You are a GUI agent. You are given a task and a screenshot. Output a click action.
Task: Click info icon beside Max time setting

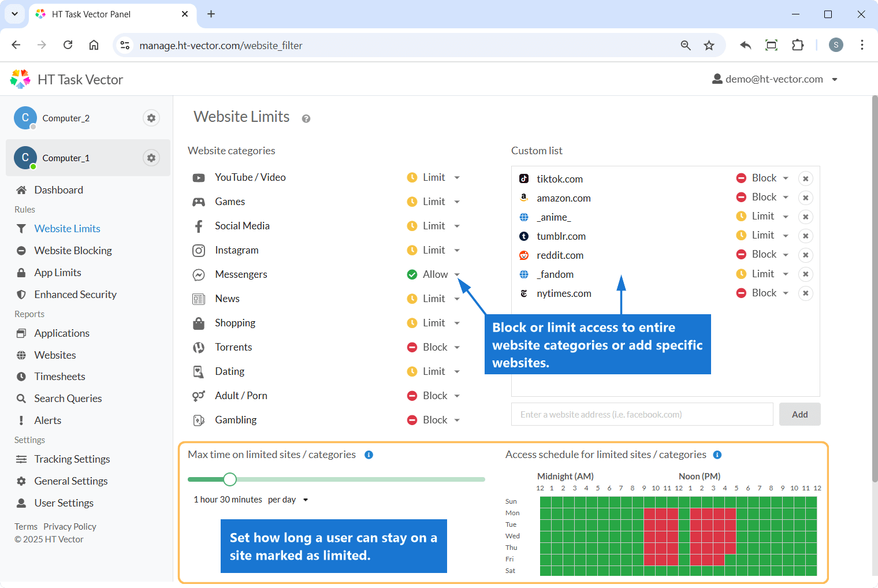coord(369,455)
